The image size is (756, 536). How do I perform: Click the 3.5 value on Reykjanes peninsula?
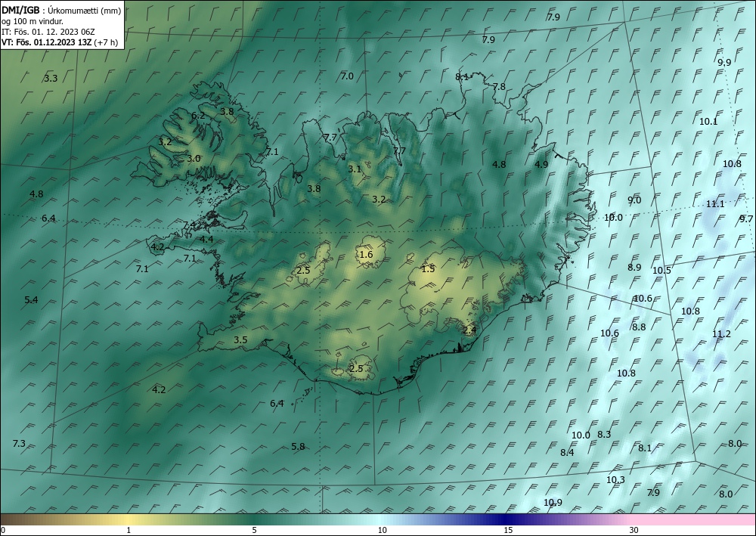240,340
